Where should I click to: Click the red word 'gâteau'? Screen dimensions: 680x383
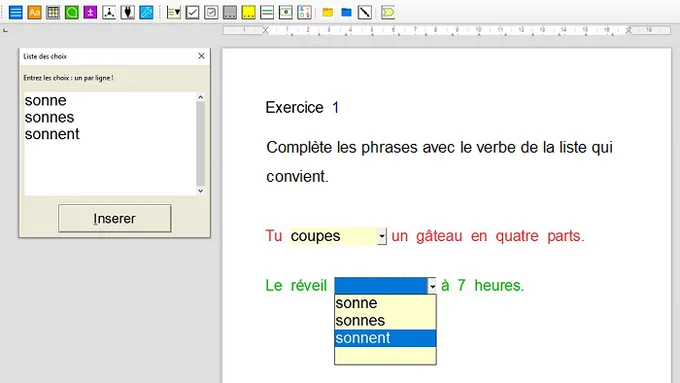coord(439,236)
